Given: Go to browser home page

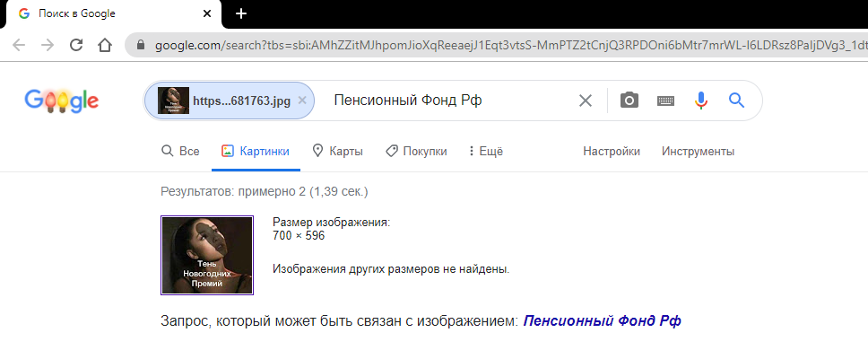Looking at the screenshot, I should (105, 45).
